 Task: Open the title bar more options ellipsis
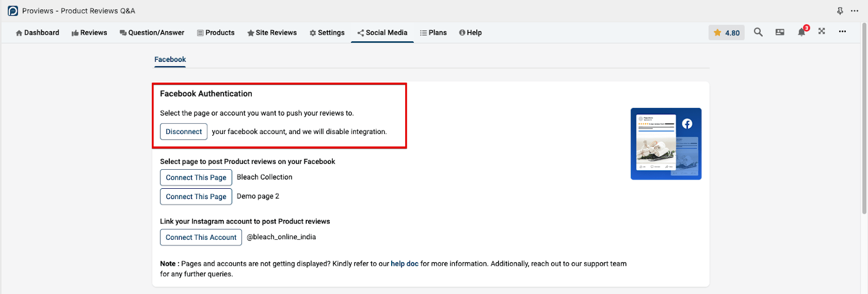855,11
